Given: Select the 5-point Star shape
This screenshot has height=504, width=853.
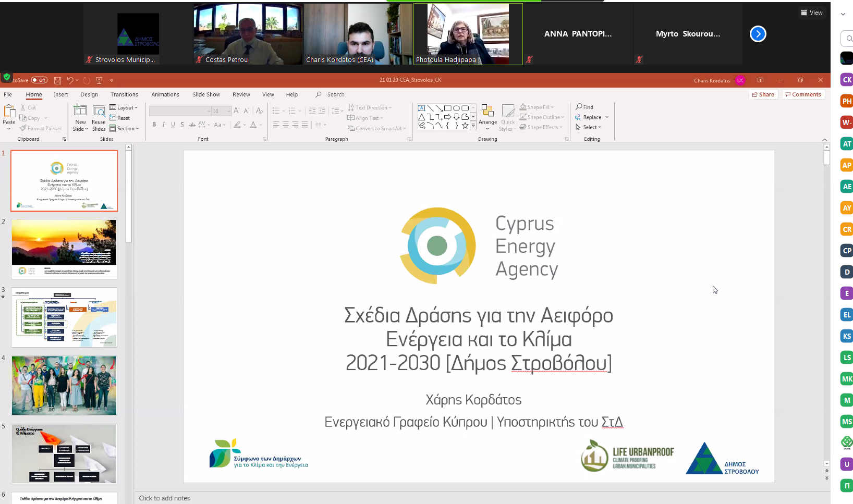Looking at the screenshot, I should 465,126.
